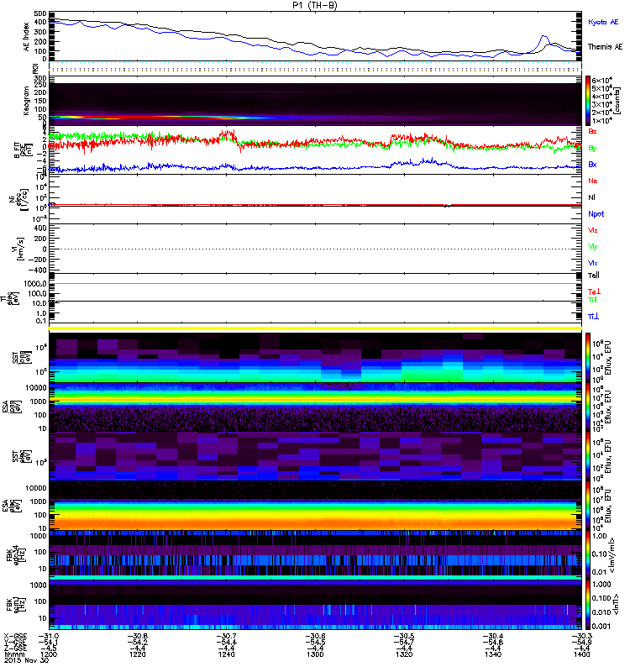Screen dimensions: 630x672
Task: Click the Keogram counts color bar
Action: pos(588,100)
